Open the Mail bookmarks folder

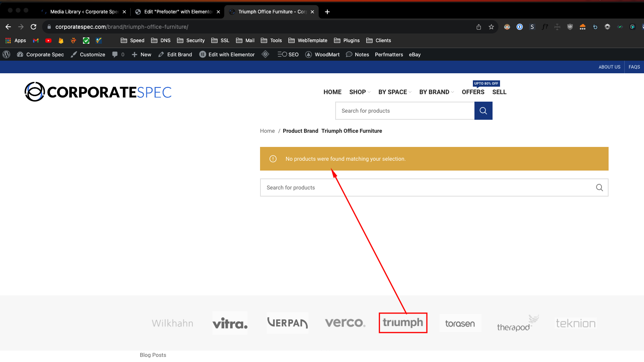(x=245, y=41)
